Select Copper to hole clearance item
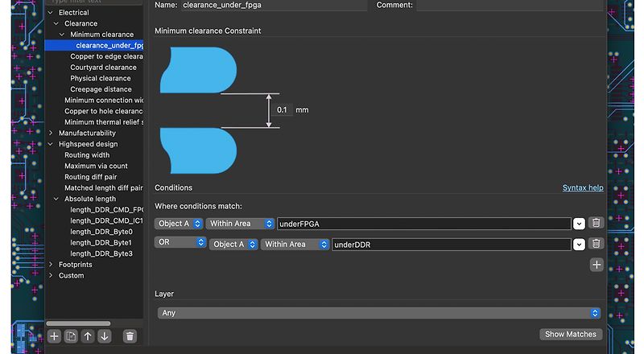 [104, 111]
